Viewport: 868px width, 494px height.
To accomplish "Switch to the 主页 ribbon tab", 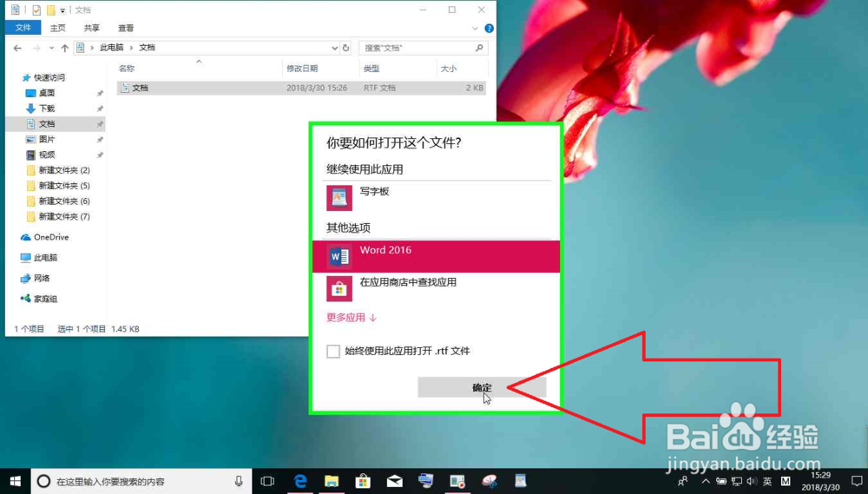I will coord(57,28).
